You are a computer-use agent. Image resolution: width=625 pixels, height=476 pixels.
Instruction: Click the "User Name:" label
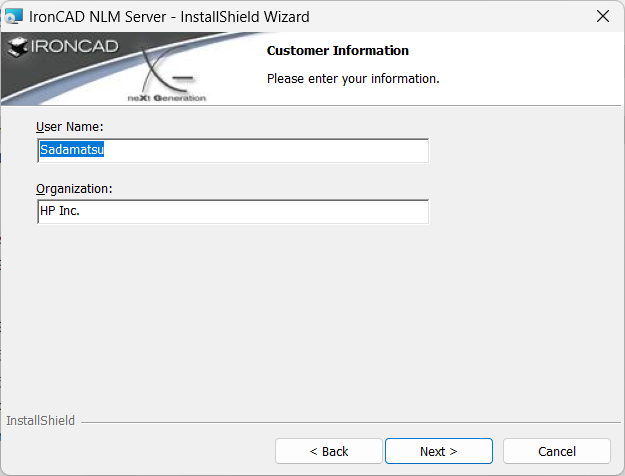pos(69,127)
